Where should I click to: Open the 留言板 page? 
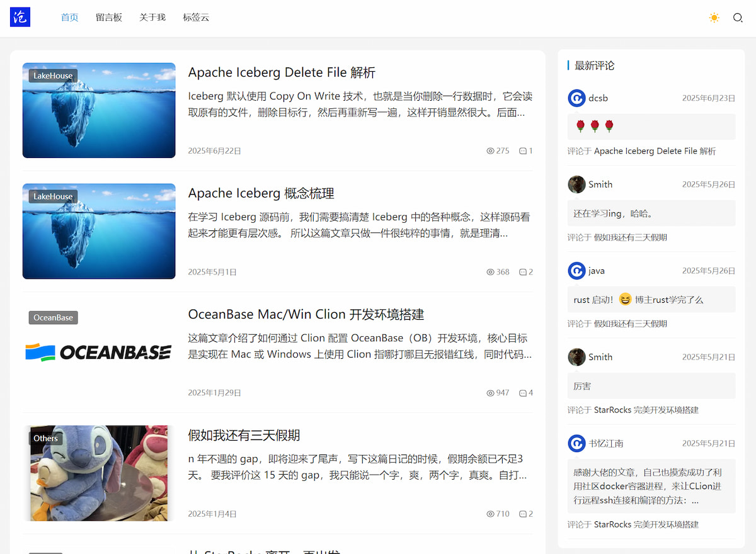109,17
